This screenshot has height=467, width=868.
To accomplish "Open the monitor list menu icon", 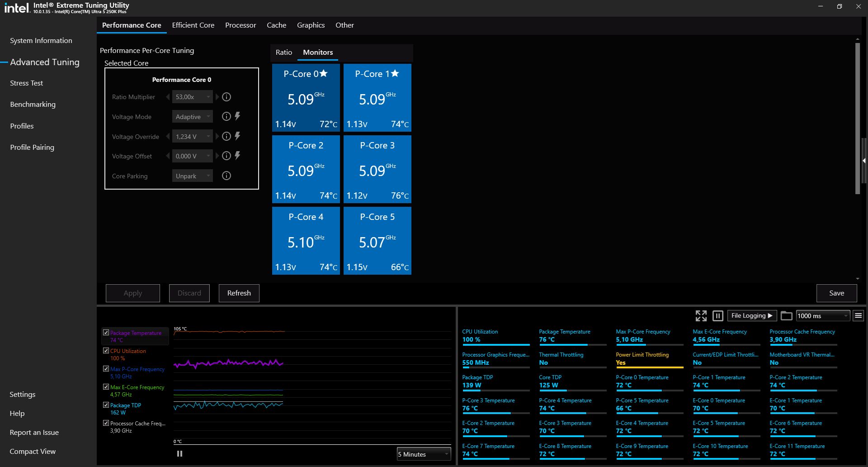I will click(858, 315).
